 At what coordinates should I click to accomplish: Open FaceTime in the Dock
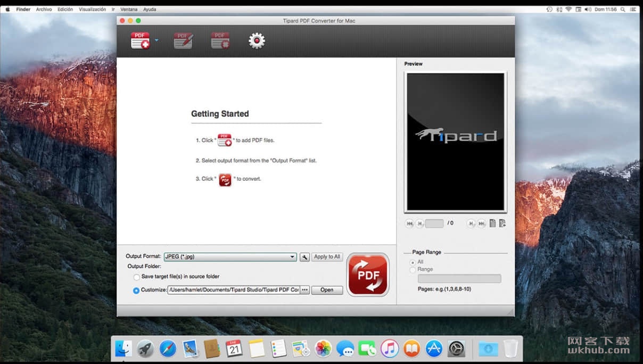click(x=367, y=349)
